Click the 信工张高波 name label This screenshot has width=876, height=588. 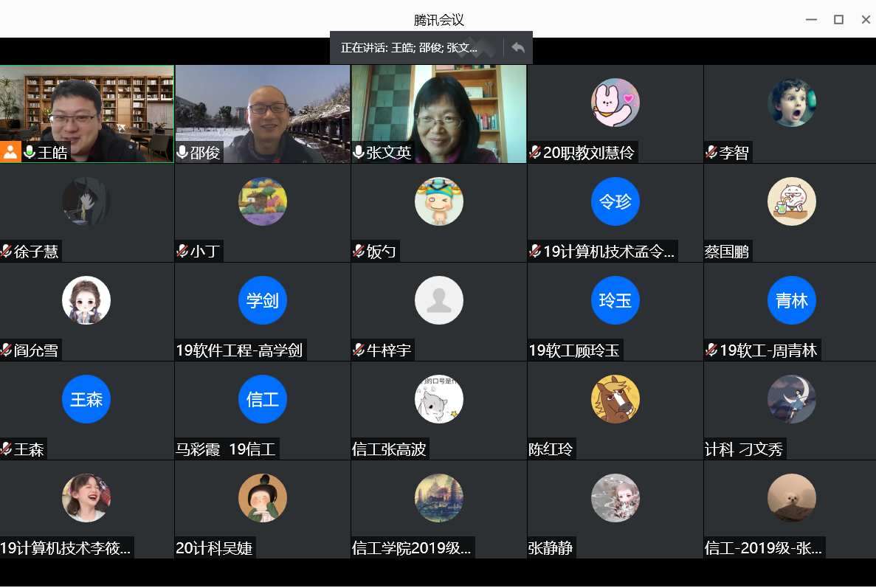pos(389,449)
